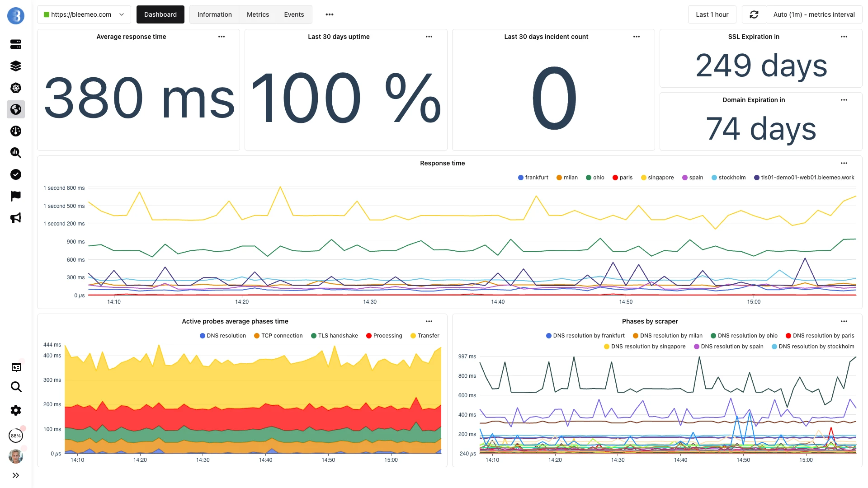Switch to the Metrics tab
The height and width of the screenshot is (488, 868).
(257, 14)
